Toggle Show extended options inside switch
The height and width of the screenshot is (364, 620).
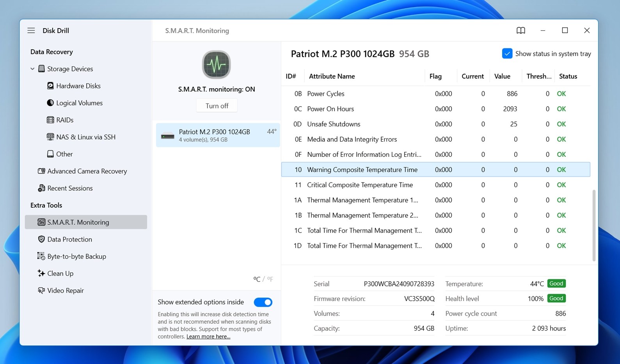263,302
